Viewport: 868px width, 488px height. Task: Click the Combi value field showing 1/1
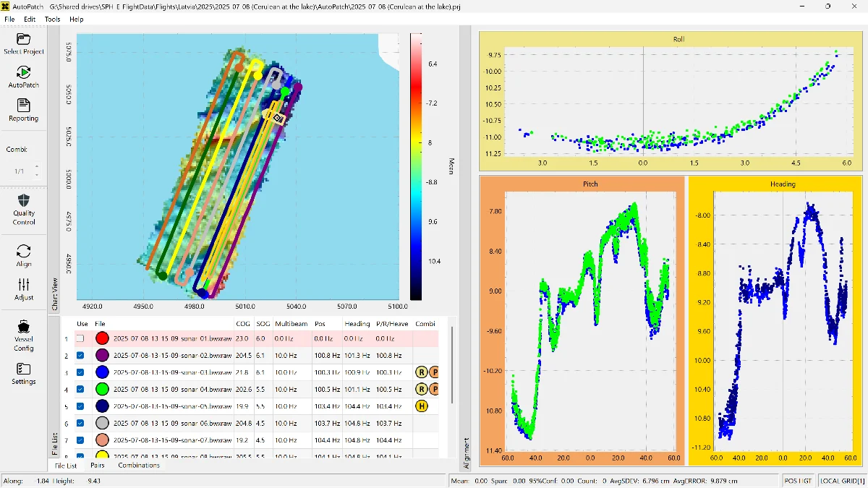point(20,171)
